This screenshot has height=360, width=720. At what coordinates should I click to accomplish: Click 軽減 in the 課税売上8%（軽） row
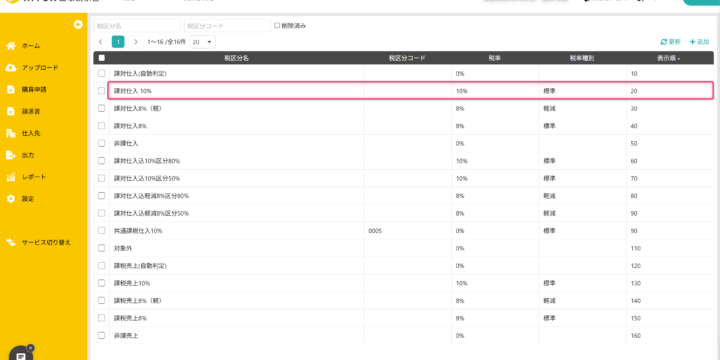(x=549, y=301)
